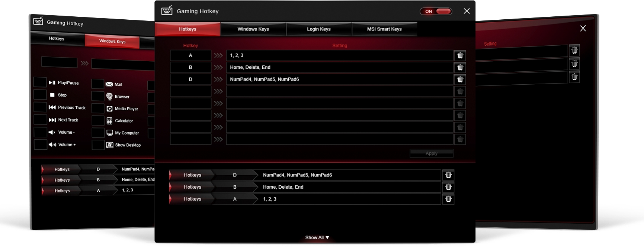Screen dimensions: 644x247
Task: Click the empty fourth hotkey field
Action: (190, 91)
